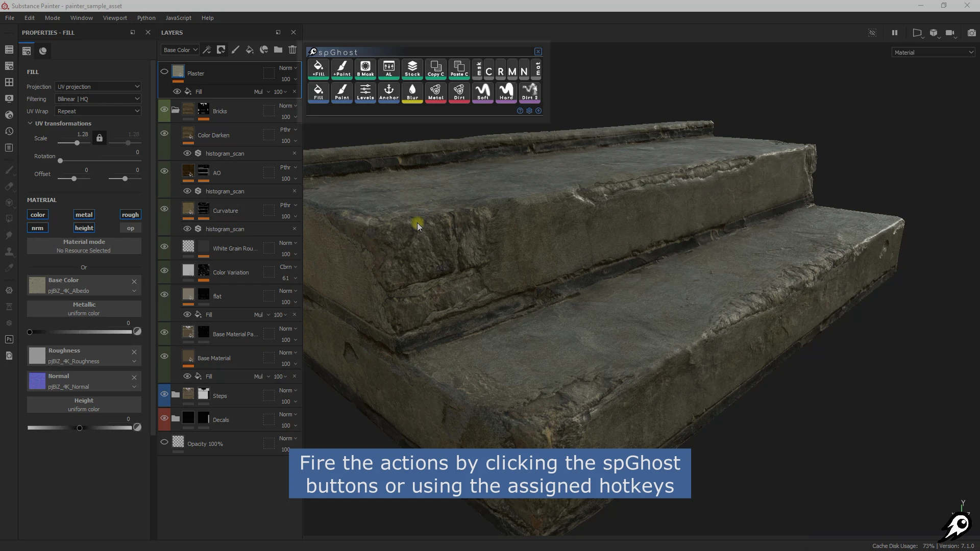Click the delete layer trash icon
980x551 pixels.
[292, 49]
